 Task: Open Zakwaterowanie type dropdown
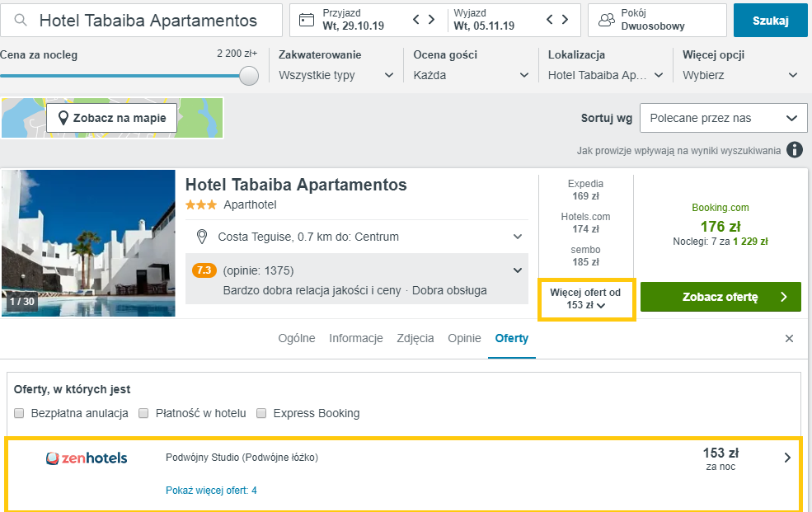[336, 75]
